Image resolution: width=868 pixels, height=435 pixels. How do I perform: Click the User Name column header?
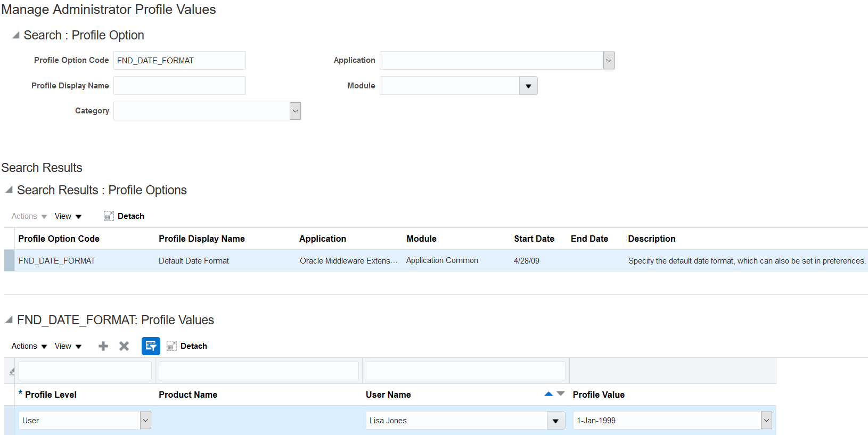pos(388,395)
